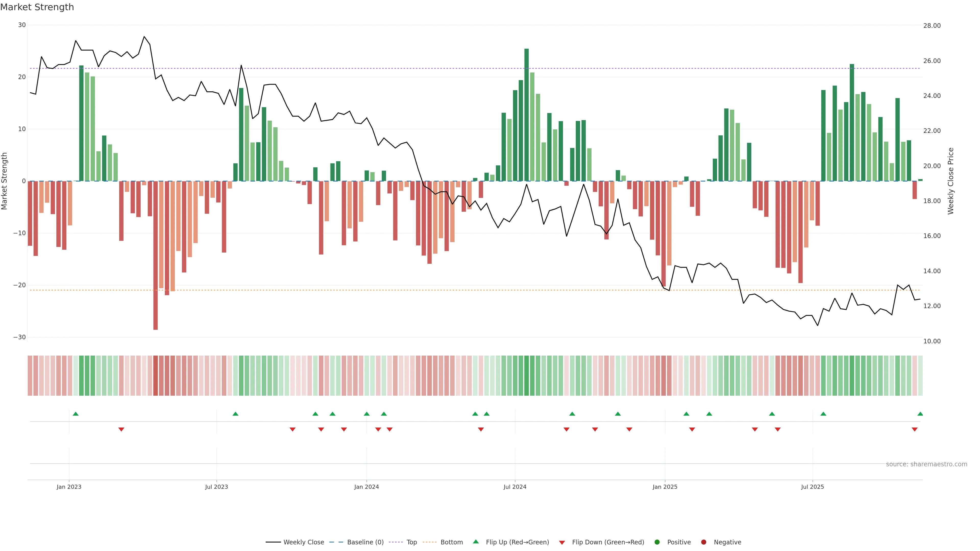Click the dark red Negative legend dot
This screenshot has height=551, width=980.
click(703, 542)
